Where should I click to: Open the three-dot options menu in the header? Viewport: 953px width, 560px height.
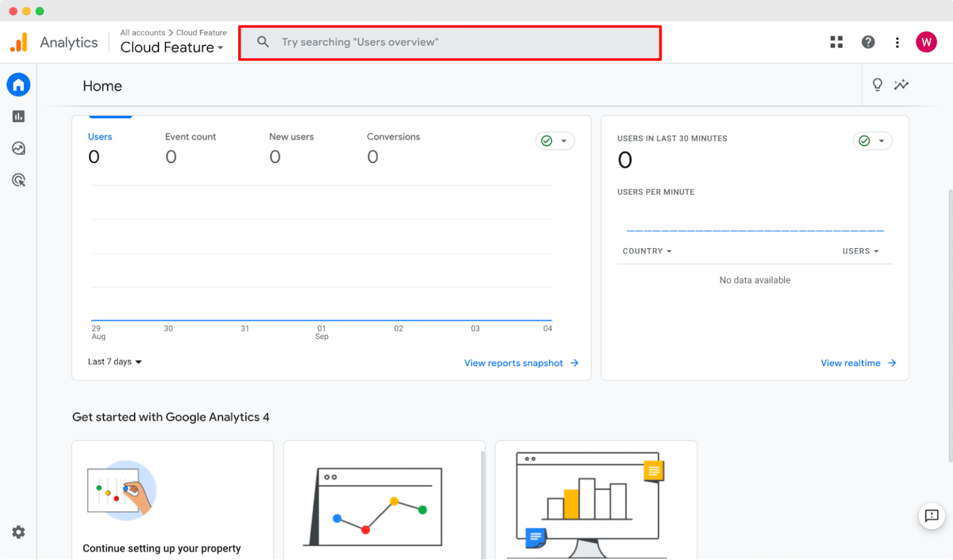click(898, 42)
